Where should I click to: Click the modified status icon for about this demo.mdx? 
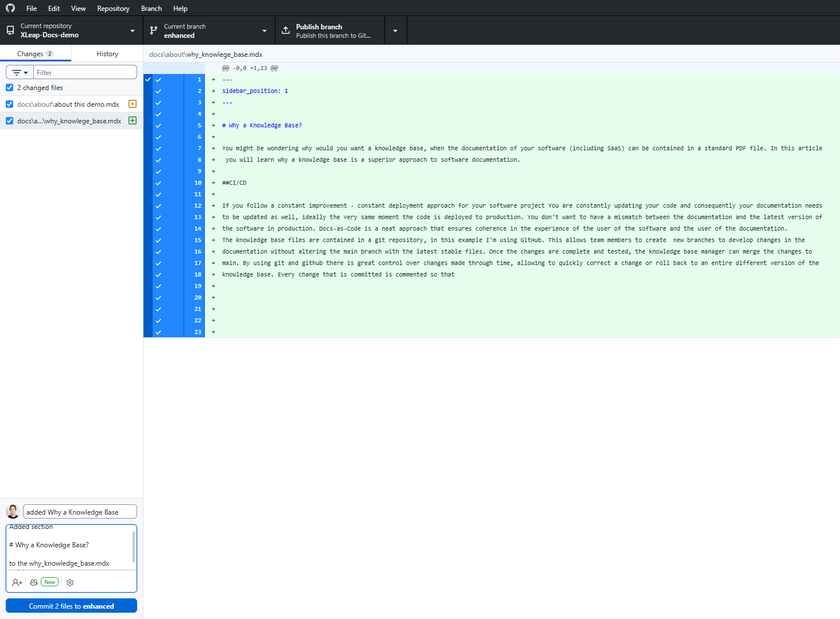tap(133, 104)
